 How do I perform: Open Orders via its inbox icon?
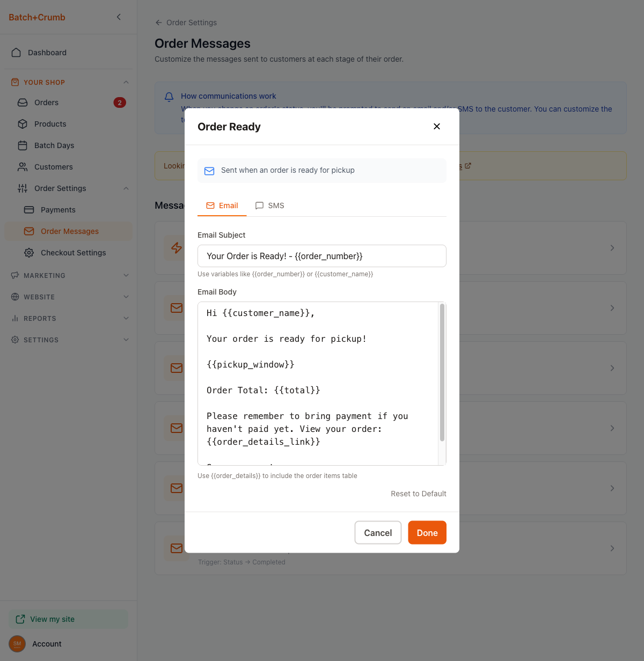(x=23, y=102)
